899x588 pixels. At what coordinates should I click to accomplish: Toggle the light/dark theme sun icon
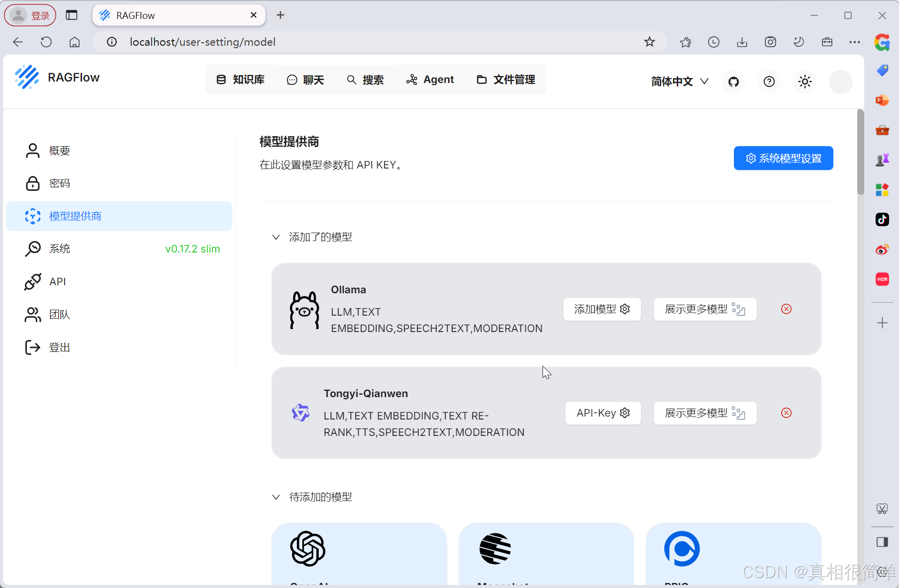[x=805, y=82]
